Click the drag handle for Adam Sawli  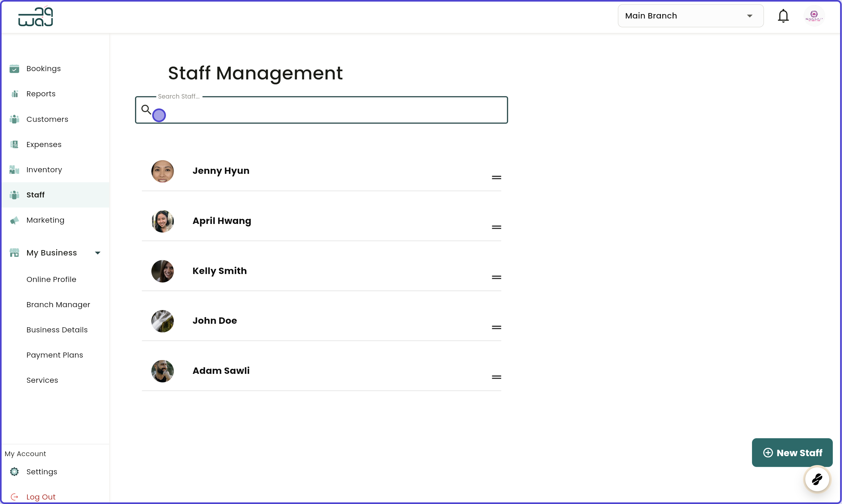coord(496,377)
